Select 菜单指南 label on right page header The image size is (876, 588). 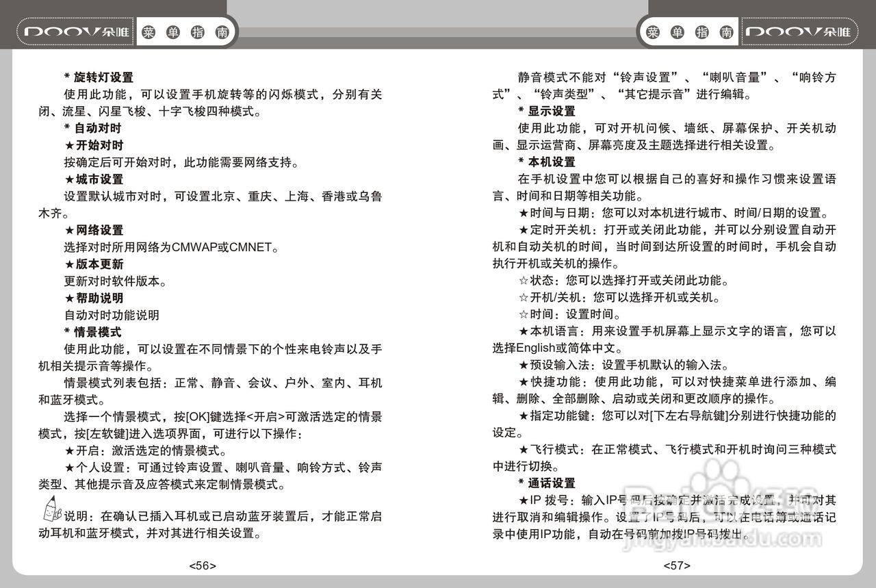click(690, 32)
